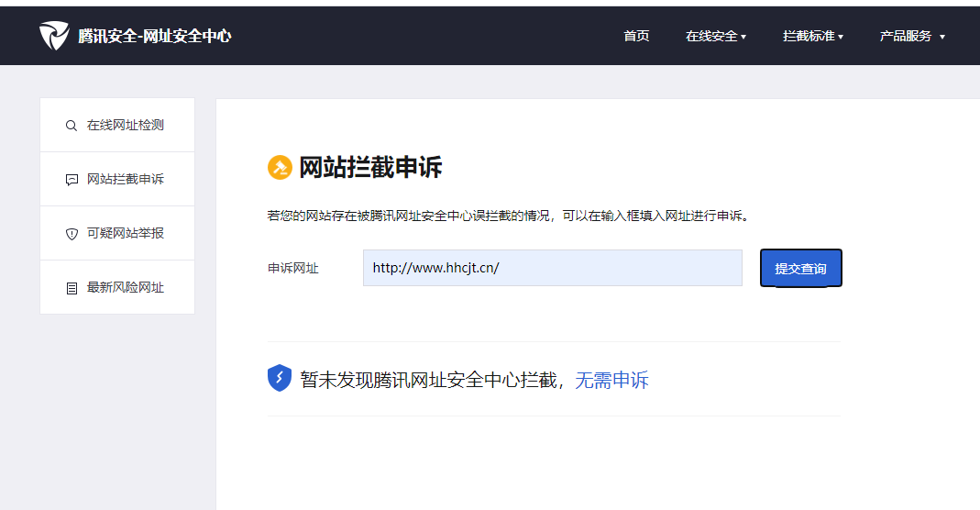Click the 网站拦截申诉 page heading
The width and height of the screenshot is (980, 510).
tap(370, 168)
